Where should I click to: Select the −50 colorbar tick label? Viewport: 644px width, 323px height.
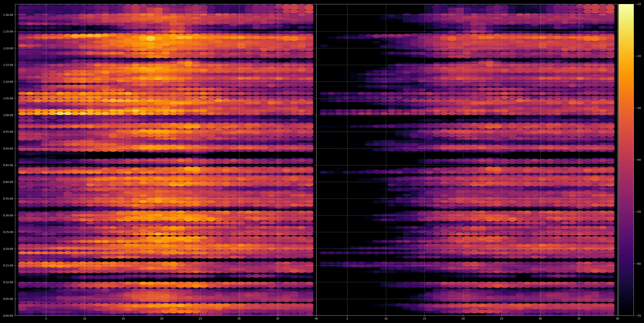tap(638, 212)
